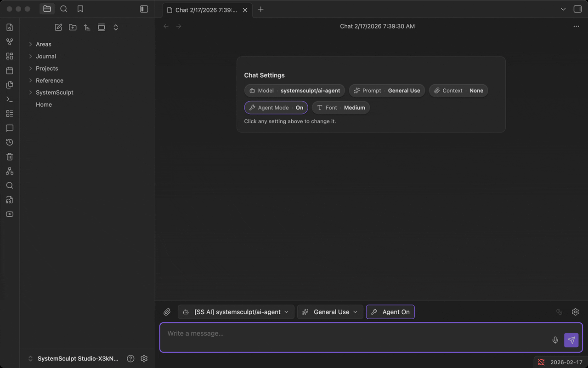Toggle Agent On in the chat toolbar

point(390,311)
